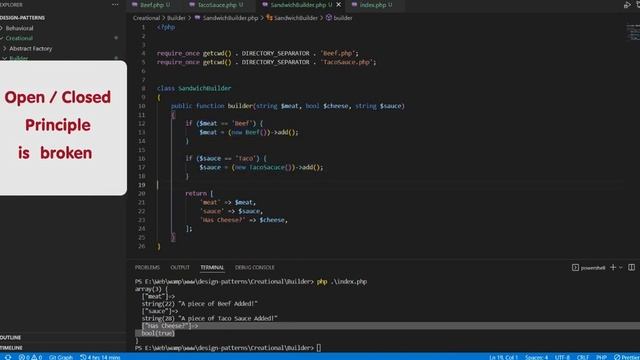
Task: Expand the Abstract Factory folder
Action: 31,49
